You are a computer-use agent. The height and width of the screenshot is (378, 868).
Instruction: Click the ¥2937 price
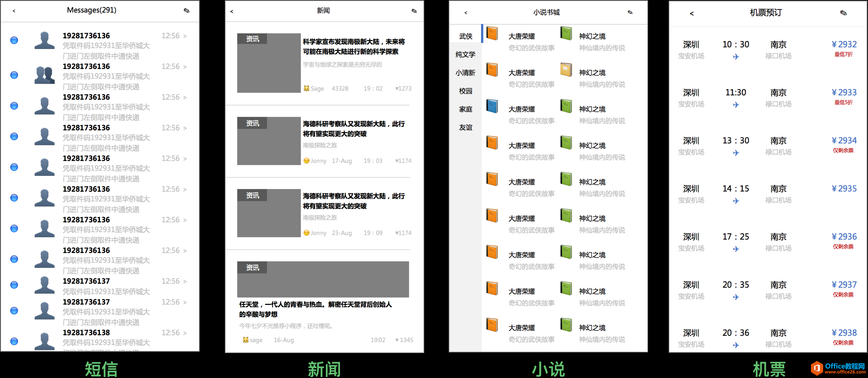coord(844,285)
